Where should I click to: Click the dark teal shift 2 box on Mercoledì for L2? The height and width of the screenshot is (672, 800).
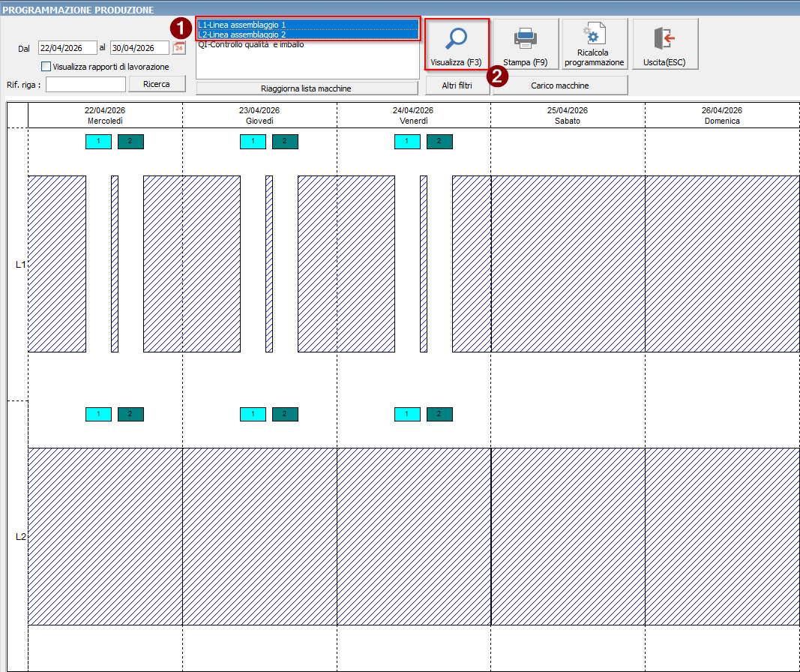[130, 414]
